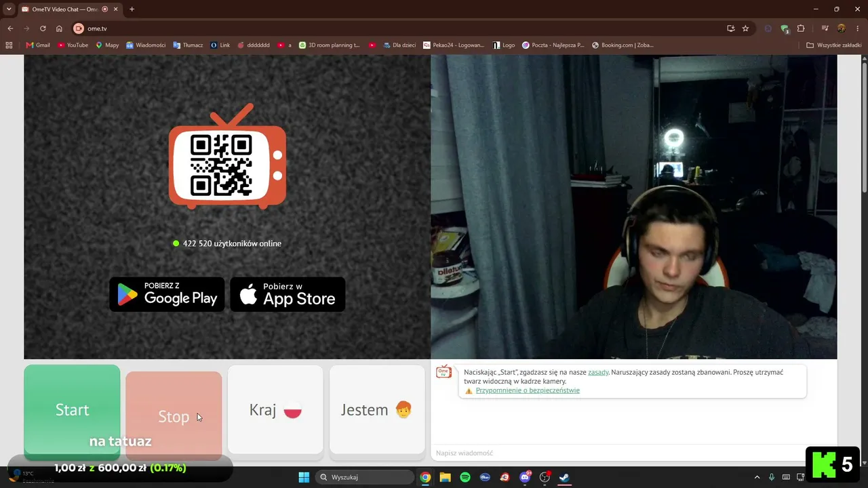Screen dimensions: 868x488
Task: Open the tab search dropdown arrow
Action: (9, 9)
